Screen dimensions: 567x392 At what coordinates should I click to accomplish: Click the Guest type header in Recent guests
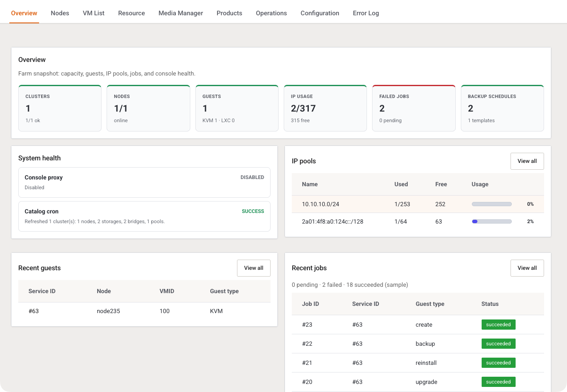tap(224, 291)
